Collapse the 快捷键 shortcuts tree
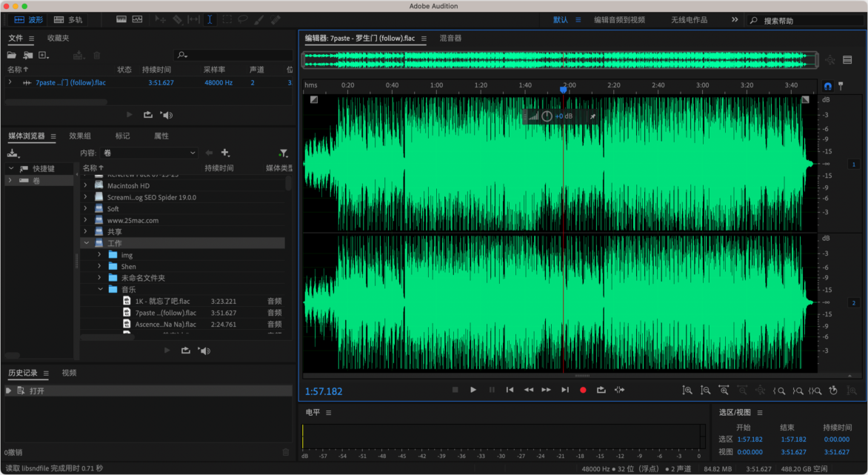Image resolution: width=868 pixels, height=475 pixels. pyautogui.click(x=10, y=167)
